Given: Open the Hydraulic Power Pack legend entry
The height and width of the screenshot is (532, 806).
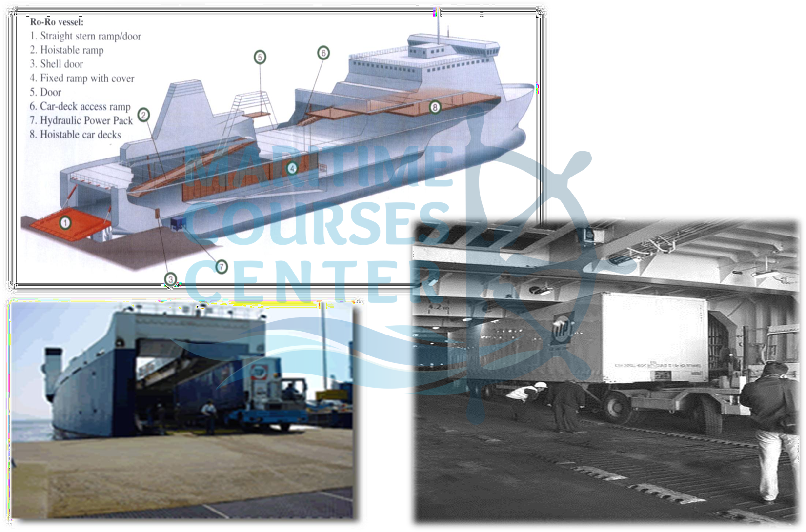Looking at the screenshot, I should coord(82,119).
